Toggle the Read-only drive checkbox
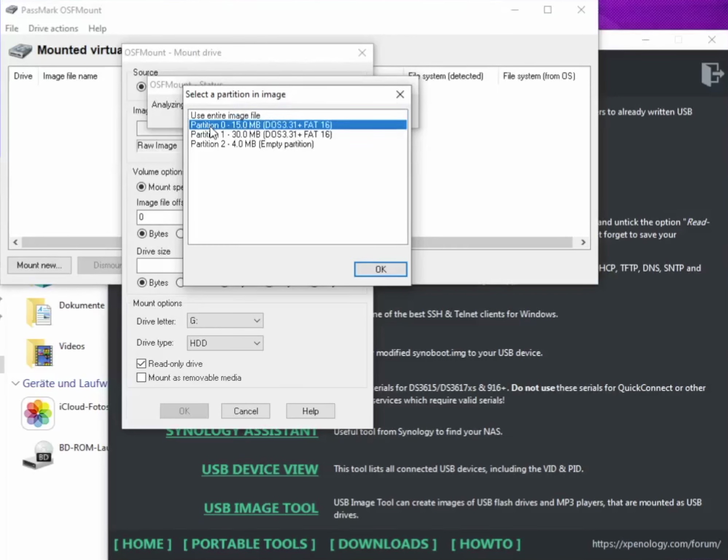The width and height of the screenshot is (728, 560). [x=141, y=363]
